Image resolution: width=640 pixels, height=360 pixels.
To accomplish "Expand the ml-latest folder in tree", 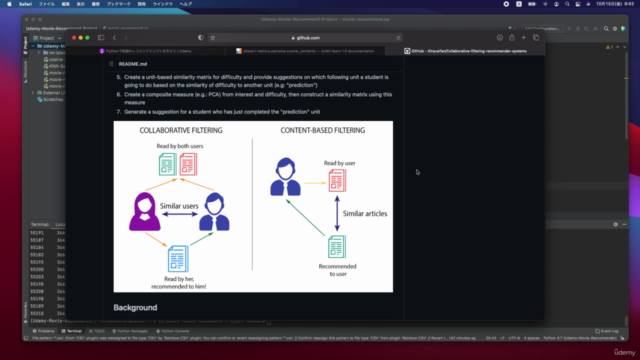I will (x=39, y=53).
